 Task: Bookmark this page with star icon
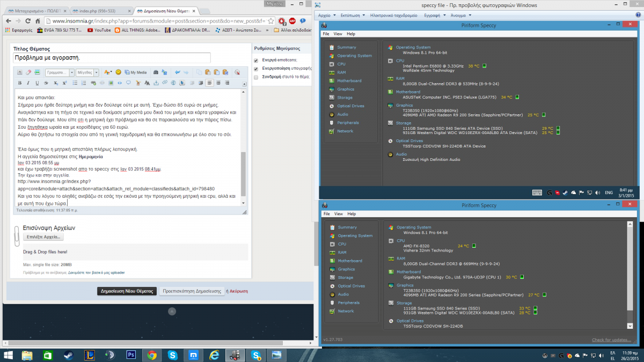(272, 21)
